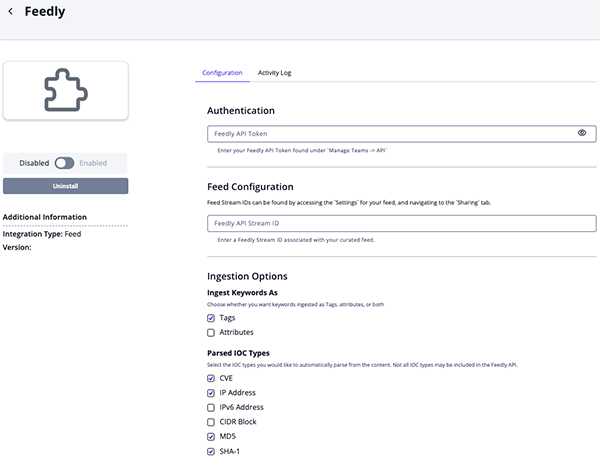Uncheck the CVE checkbox
Image resolution: width=600 pixels, height=458 pixels.
click(x=211, y=378)
